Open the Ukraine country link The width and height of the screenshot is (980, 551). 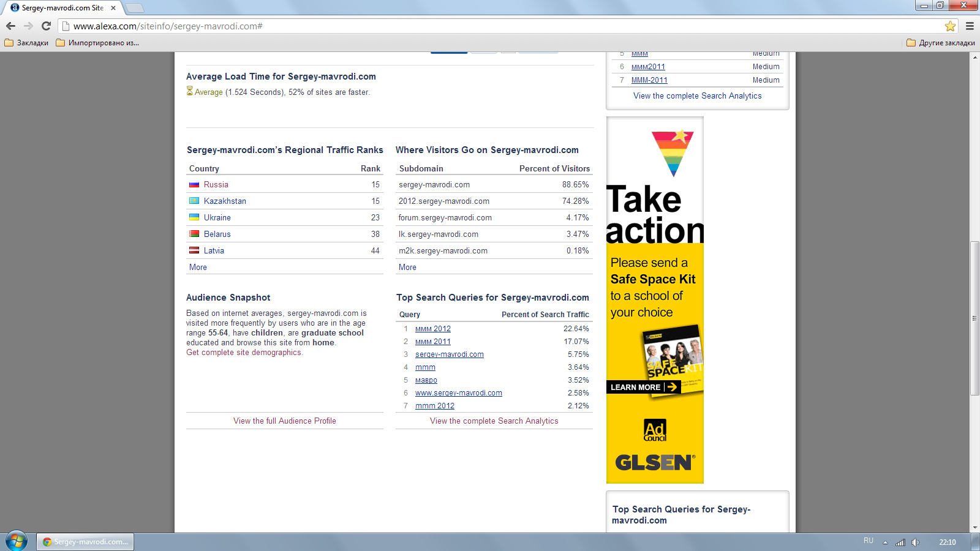coord(217,217)
